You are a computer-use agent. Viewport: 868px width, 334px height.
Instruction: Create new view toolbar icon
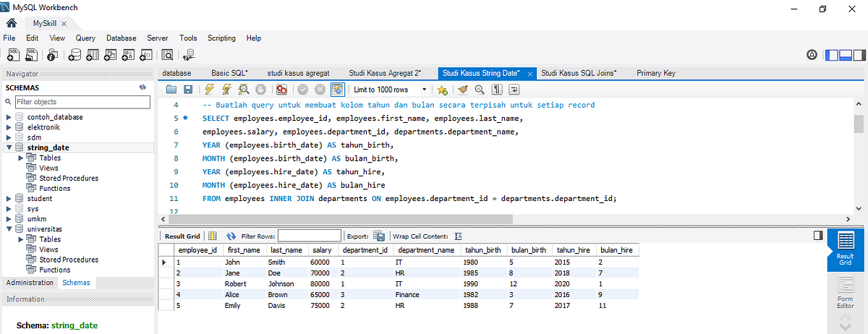click(111, 54)
